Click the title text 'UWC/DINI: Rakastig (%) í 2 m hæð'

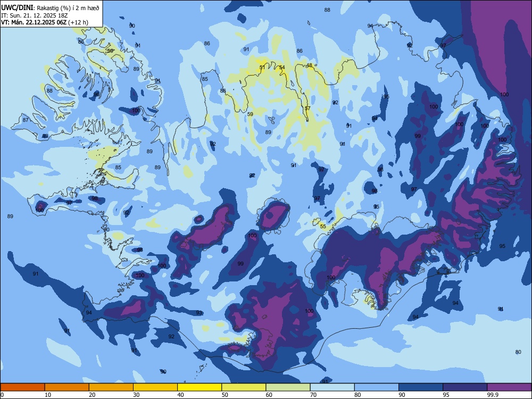(50, 8)
